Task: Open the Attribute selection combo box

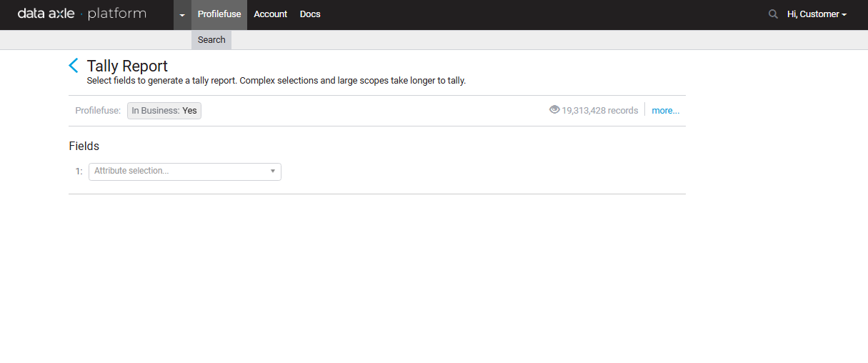Action: pos(179,171)
